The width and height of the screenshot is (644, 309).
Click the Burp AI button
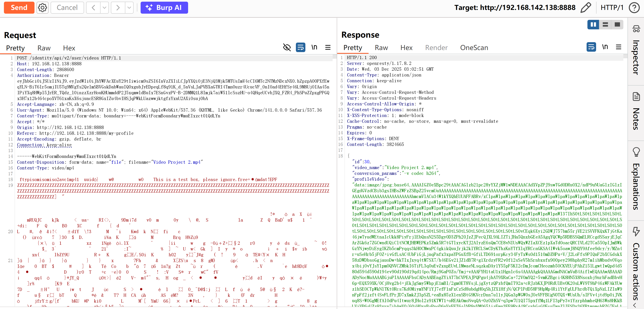tap(164, 7)
